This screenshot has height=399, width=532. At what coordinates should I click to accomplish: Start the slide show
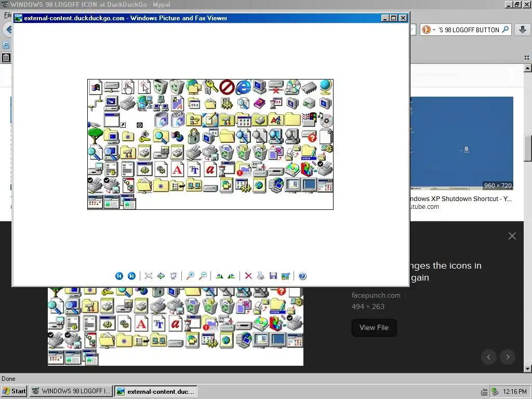click(174, 276)
